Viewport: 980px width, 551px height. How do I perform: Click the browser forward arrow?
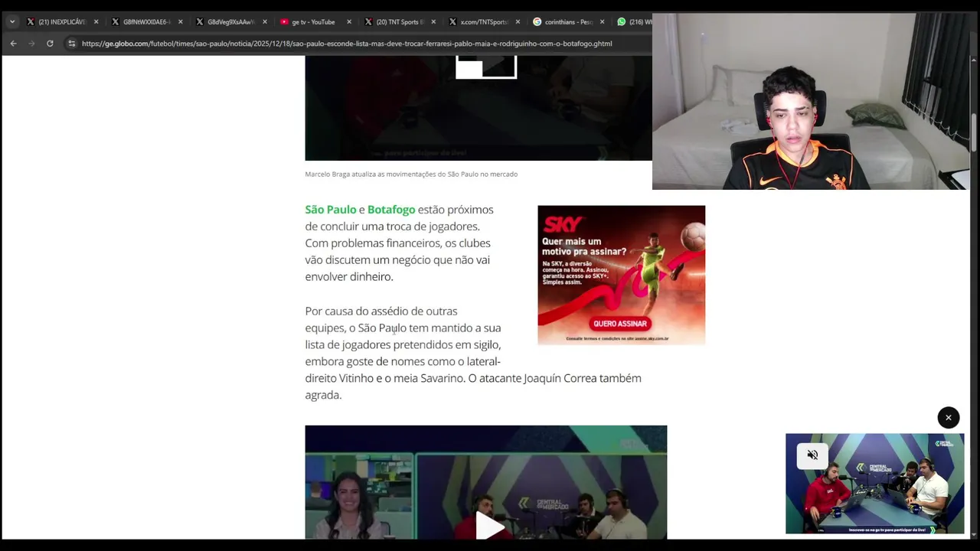31,44
